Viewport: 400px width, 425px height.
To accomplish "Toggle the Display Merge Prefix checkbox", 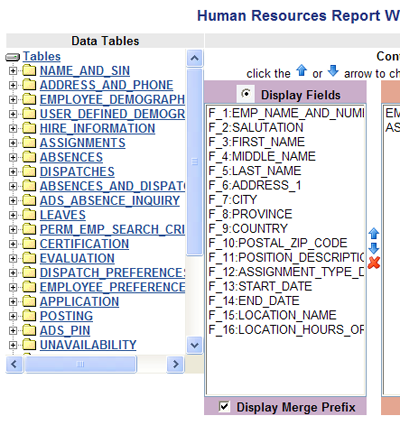I will (x=224, y=406).
